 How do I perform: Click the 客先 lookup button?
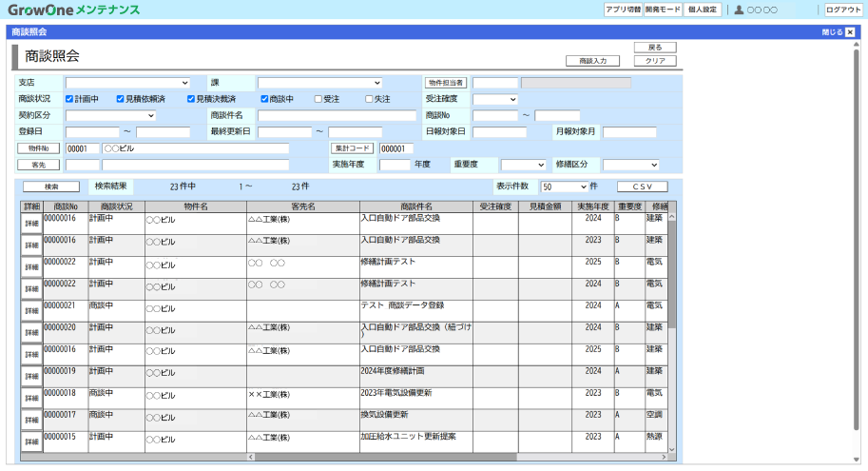pos(39,166)
